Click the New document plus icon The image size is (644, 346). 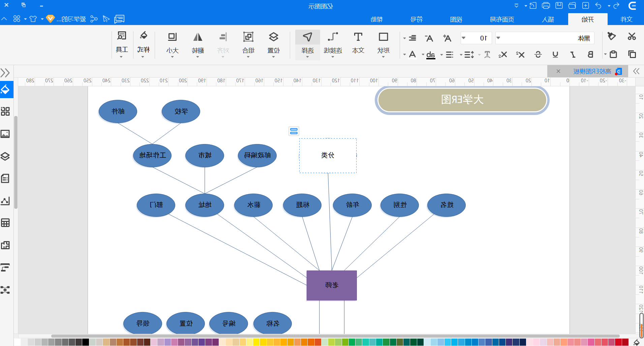[x=586, y=6]
